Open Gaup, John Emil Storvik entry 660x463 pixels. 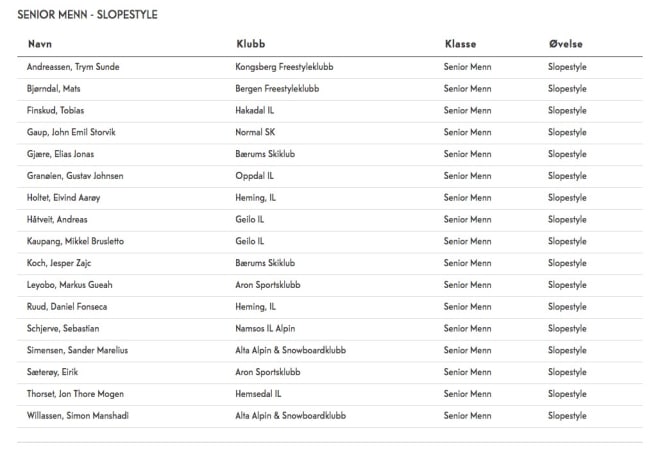tap(71, 132)
